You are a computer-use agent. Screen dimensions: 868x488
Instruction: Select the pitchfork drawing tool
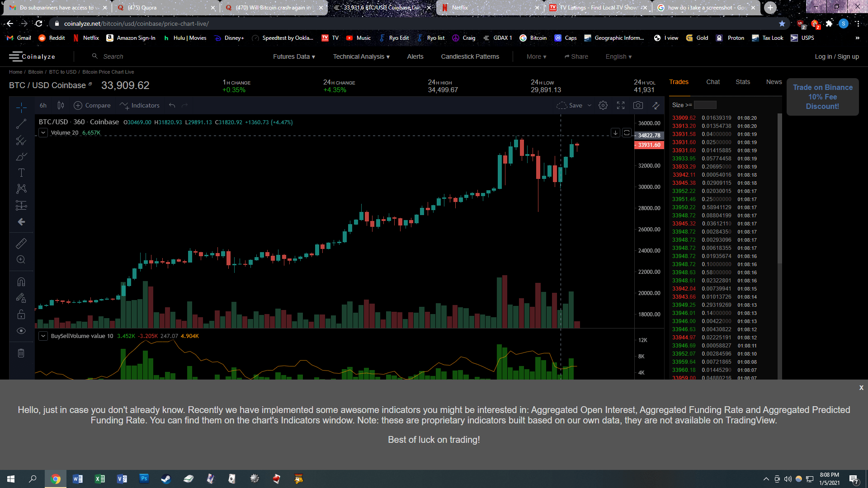[21, 141]
